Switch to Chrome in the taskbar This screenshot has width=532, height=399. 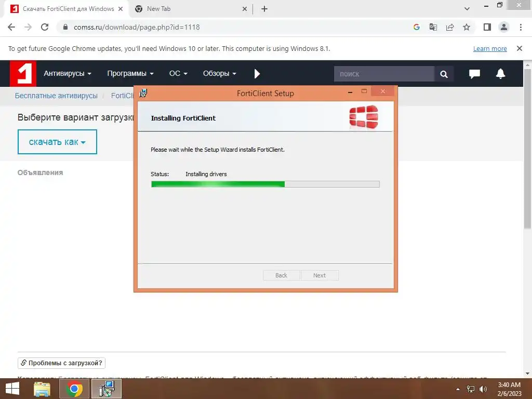(74, 389)
